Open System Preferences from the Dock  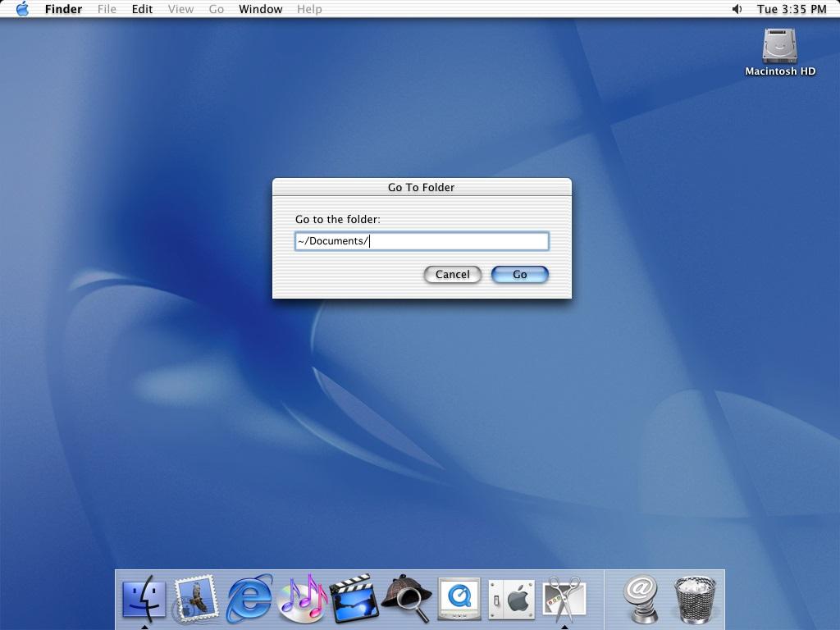click(512, 599)
